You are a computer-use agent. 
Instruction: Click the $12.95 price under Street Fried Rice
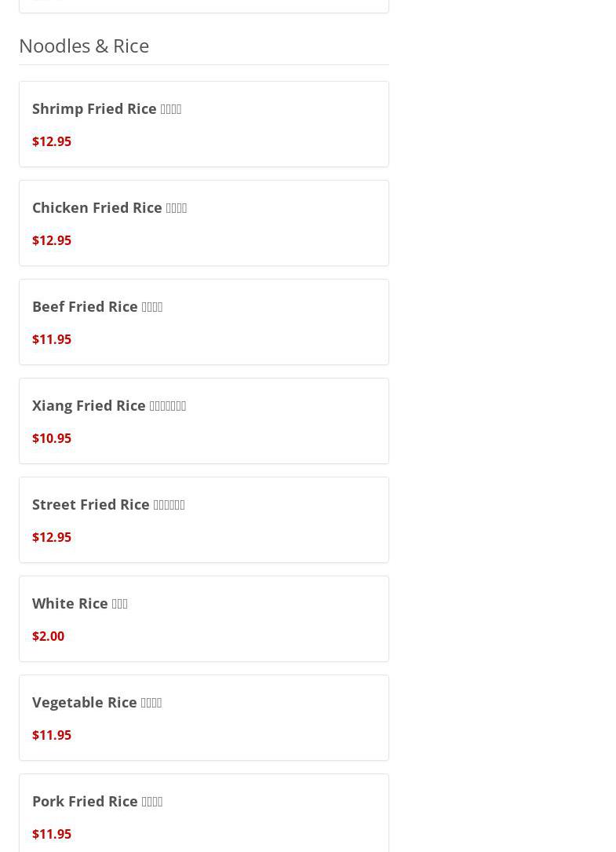pyautogui.click(x=52, y=537)
